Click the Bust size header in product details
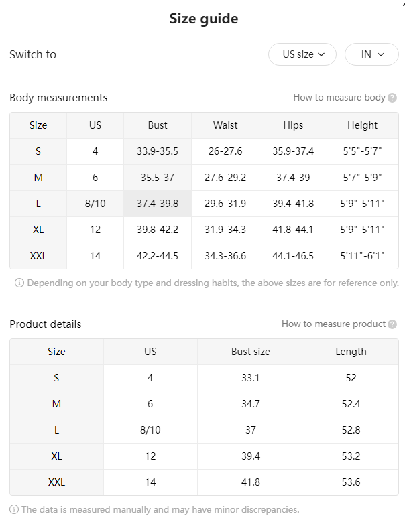The width and height of the screenshot is (405, 532). click(251, 352)
